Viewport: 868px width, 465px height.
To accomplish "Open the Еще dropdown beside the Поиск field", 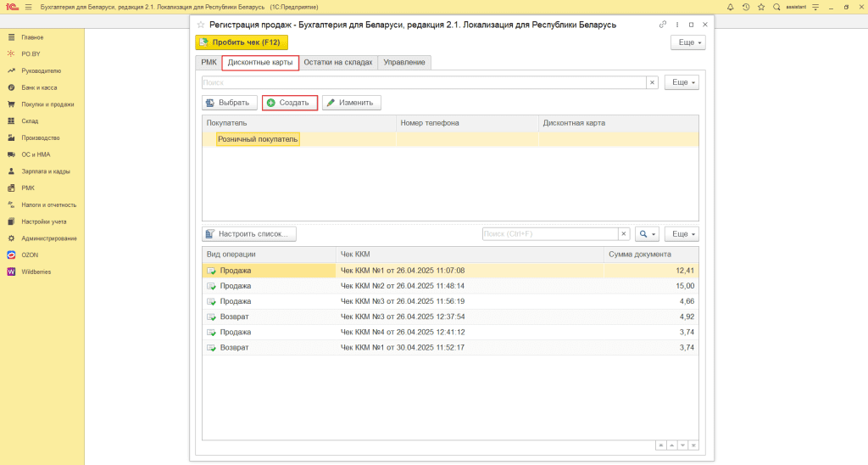I will [682, 82].
